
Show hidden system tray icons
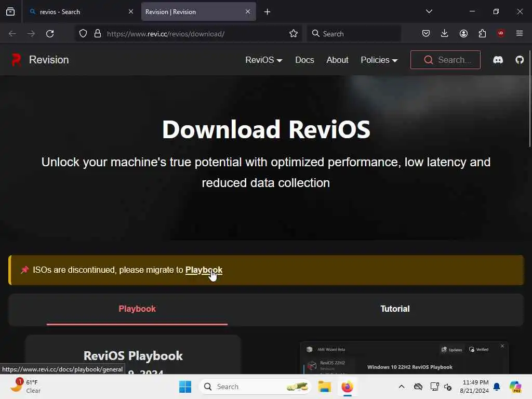point(402,387)
